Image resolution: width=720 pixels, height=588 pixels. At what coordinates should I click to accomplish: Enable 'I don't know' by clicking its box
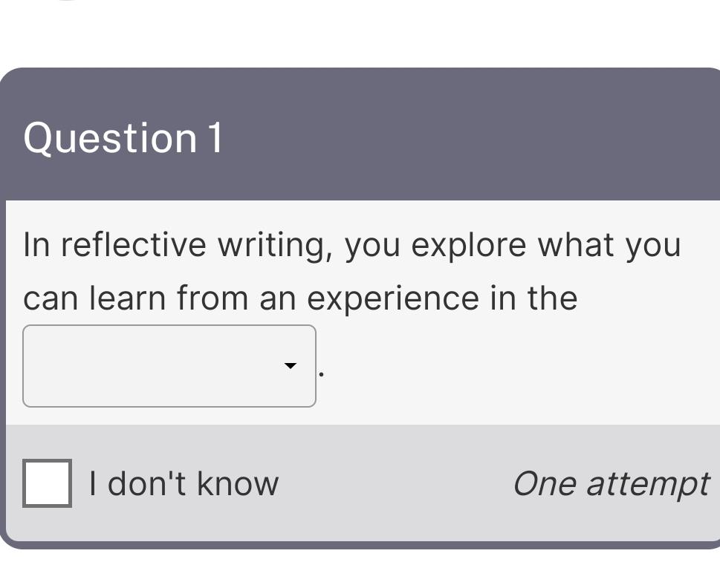coord(47,483)
